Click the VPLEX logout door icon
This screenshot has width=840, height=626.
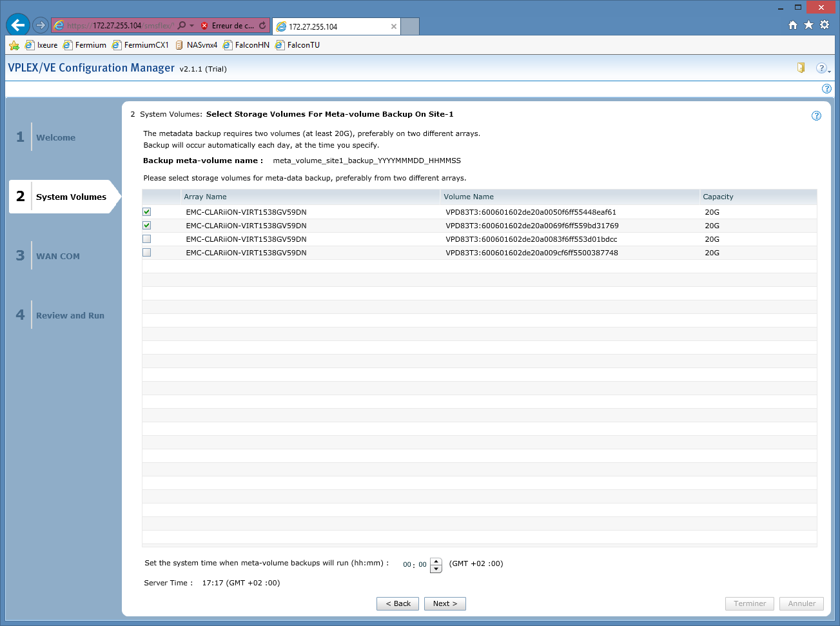point(801,68)
